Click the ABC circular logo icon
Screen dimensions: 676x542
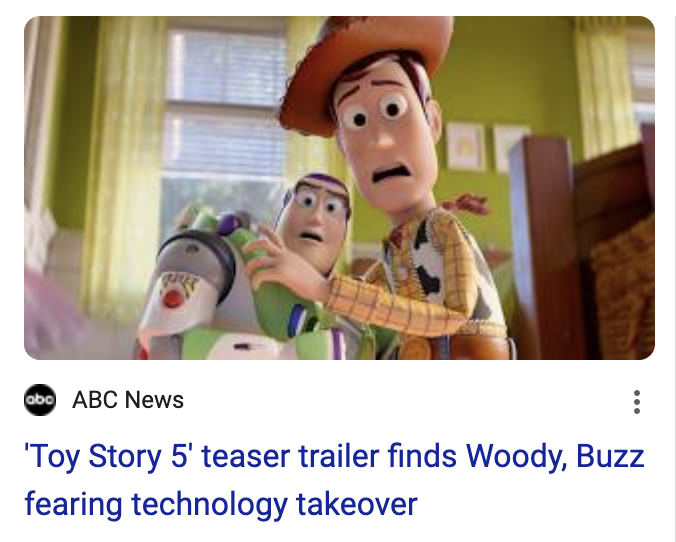[x=40, y=400]
